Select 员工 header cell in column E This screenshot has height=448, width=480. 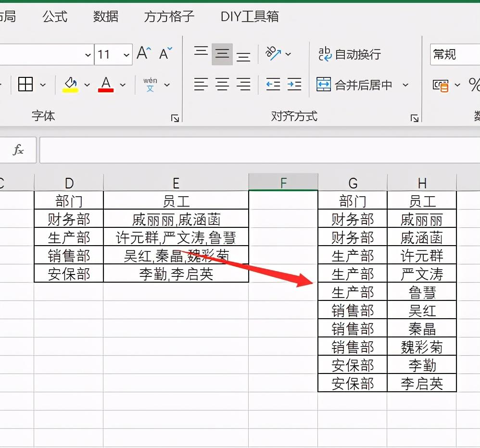176,201
